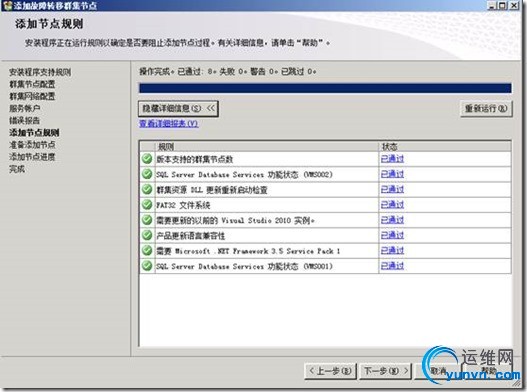Open 已通过 link for Visual Studio 2010 rule

click(x=392, y=220)
